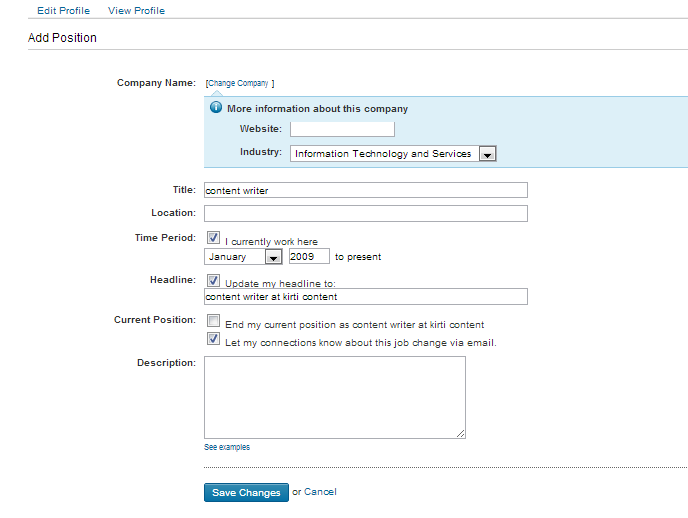
Task: Check 'End my current position' checkbox
Action: tap(214, 321)
